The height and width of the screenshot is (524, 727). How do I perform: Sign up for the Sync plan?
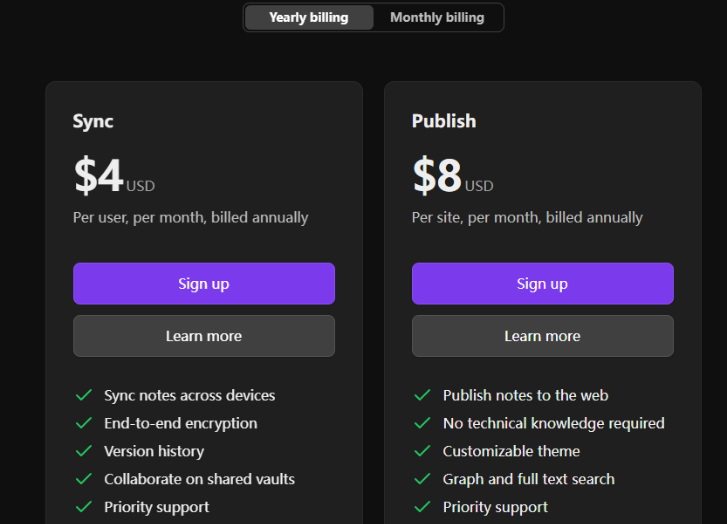[x=204, y=284]
